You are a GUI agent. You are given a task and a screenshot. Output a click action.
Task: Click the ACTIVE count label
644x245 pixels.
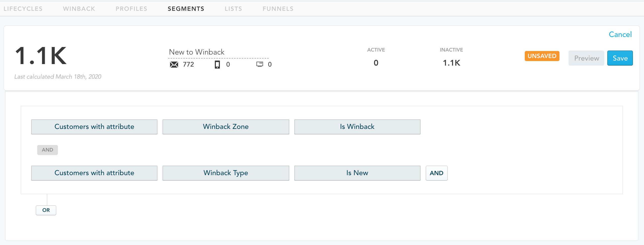(x=376, y=50)
